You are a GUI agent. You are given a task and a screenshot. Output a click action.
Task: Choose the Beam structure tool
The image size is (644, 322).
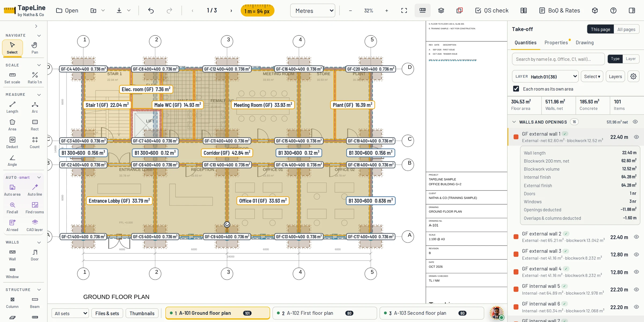[35, 303]
